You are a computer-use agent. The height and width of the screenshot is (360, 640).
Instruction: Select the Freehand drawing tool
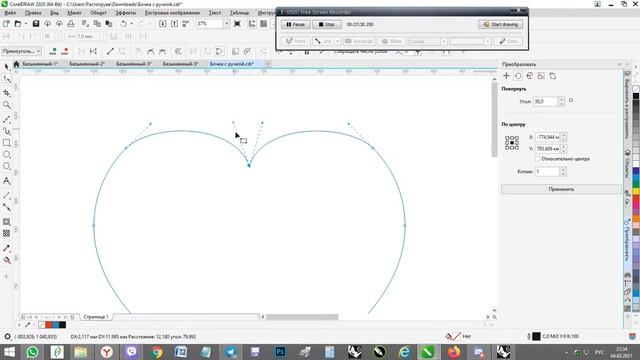point(7,120)
